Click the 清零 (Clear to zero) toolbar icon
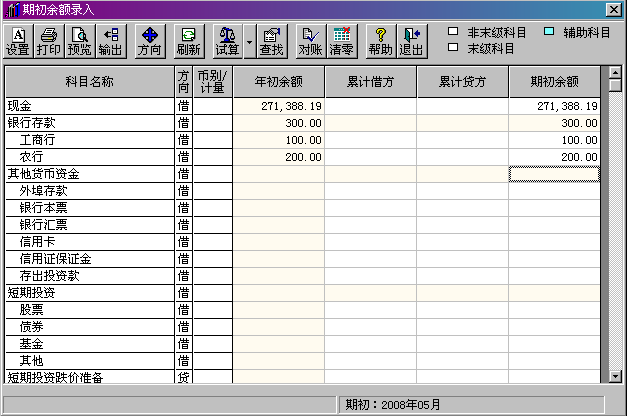Image resolution: width=627 pixels, height=416 pixels. (x=342, y=42)
